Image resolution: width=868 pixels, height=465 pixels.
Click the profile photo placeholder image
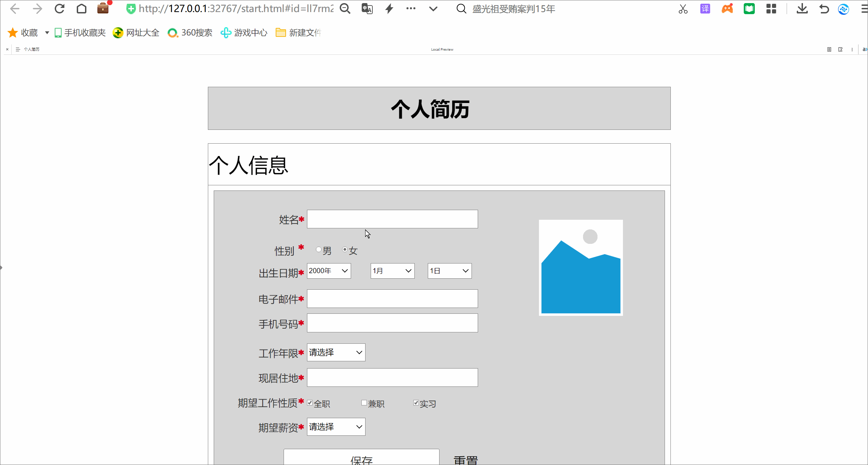point(581,268)
